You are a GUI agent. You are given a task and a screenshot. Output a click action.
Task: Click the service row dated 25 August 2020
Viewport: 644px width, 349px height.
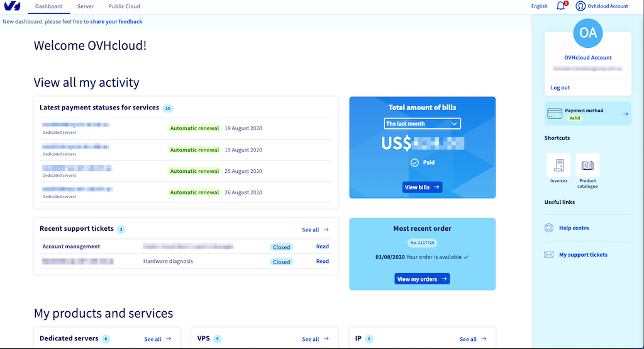point(186,171)
